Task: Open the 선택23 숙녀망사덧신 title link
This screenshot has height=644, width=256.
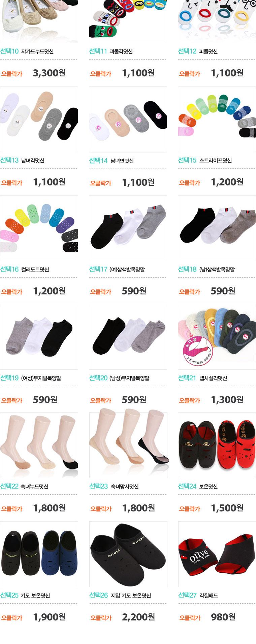Action: coord(114,486)
